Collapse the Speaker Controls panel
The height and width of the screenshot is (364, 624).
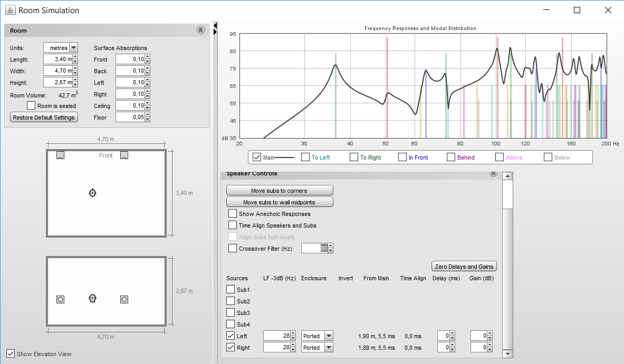[493, 173]
